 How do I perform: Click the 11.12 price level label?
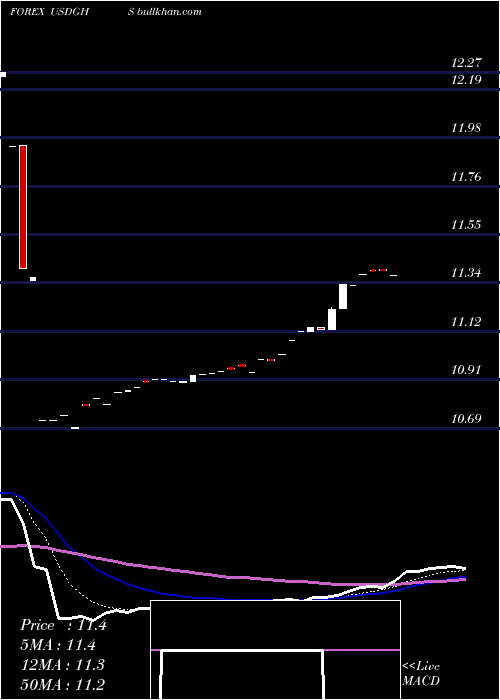(x=466, y=322)
